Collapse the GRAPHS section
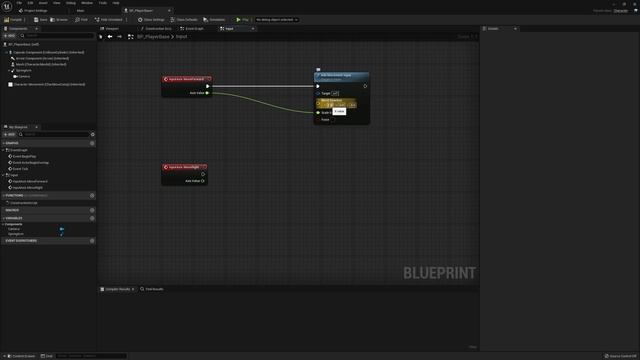This screenshot has width=640, height=360. point(3,143)
